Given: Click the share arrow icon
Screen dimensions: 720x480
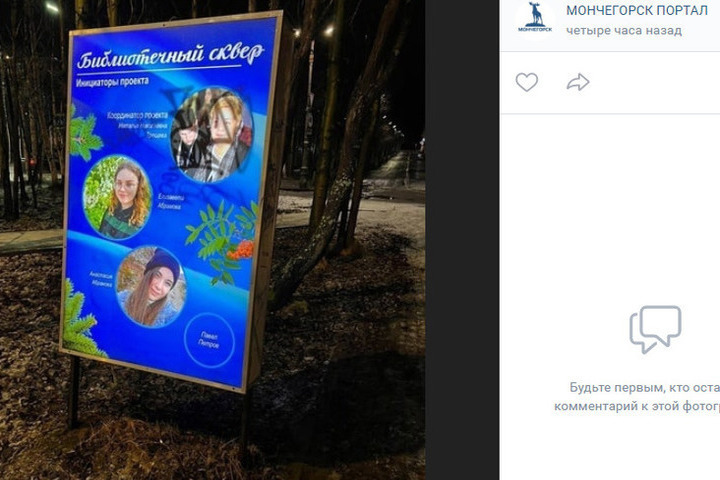Looking at the screenshot, I should pyautogui.click(x=578, y=82).
